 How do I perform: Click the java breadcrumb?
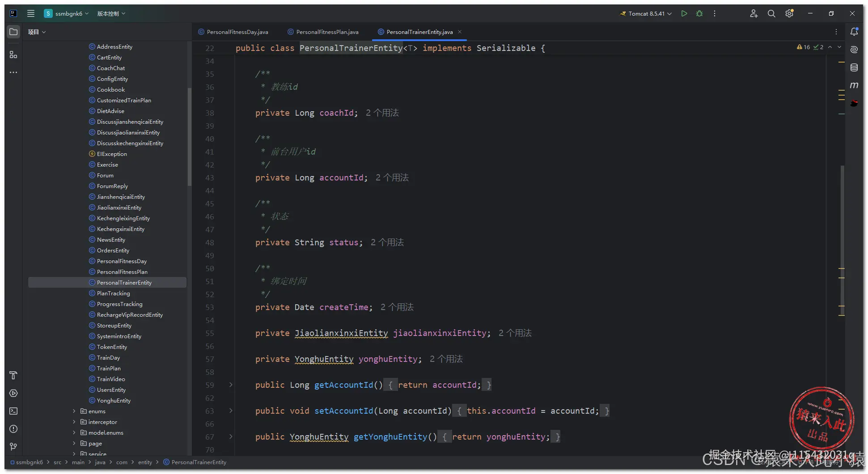(100, 462)
